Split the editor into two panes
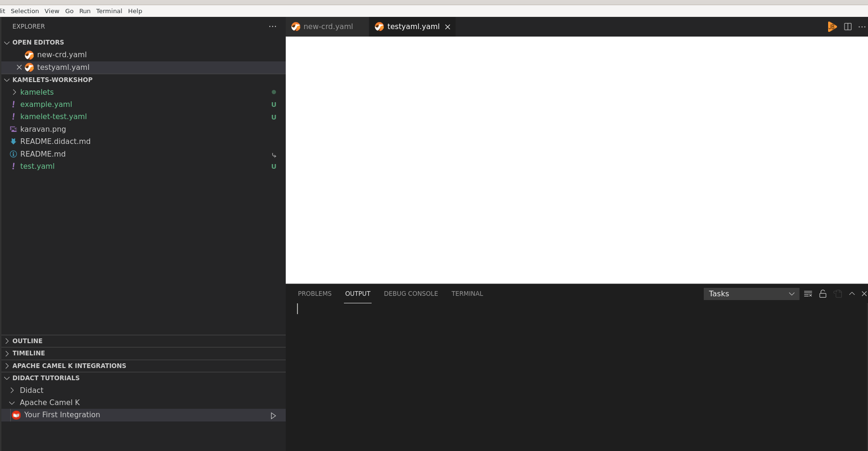Viewport: 868px width, 451px height. tap(848, 27)
